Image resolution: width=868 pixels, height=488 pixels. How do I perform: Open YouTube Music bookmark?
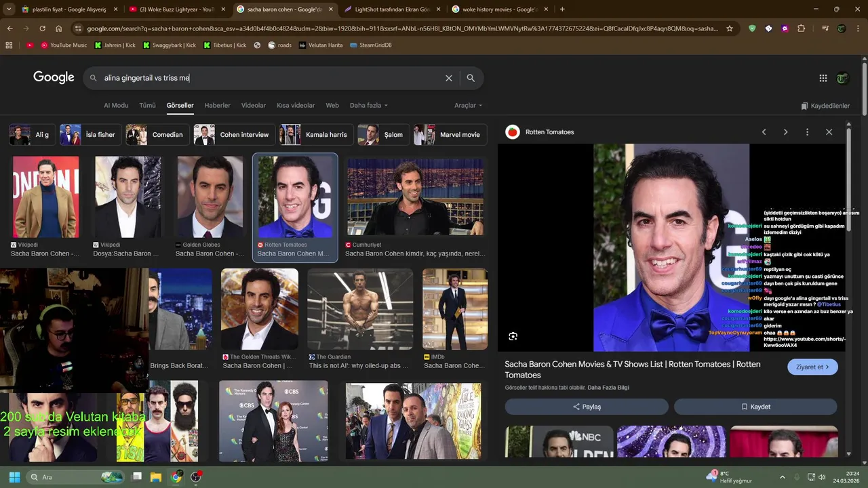click(64, 45)
